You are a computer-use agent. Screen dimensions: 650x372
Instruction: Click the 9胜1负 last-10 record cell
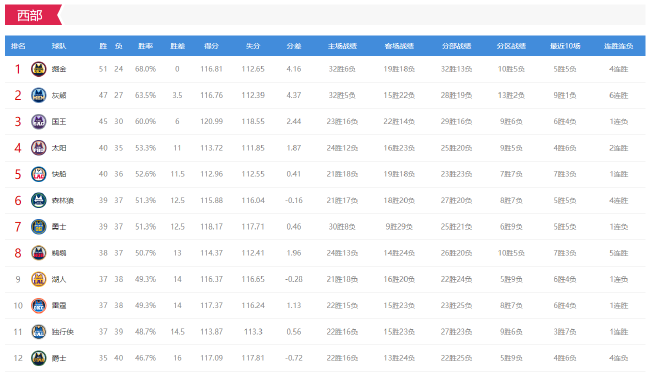[x=565, y=95]
